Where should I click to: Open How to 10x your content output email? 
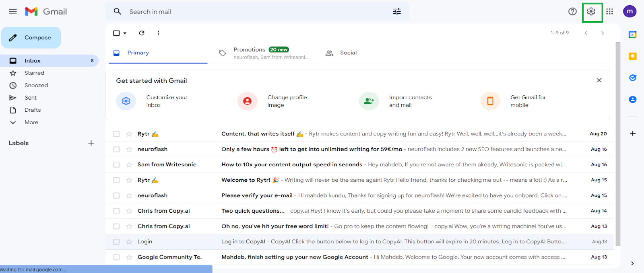pos(359,164)
